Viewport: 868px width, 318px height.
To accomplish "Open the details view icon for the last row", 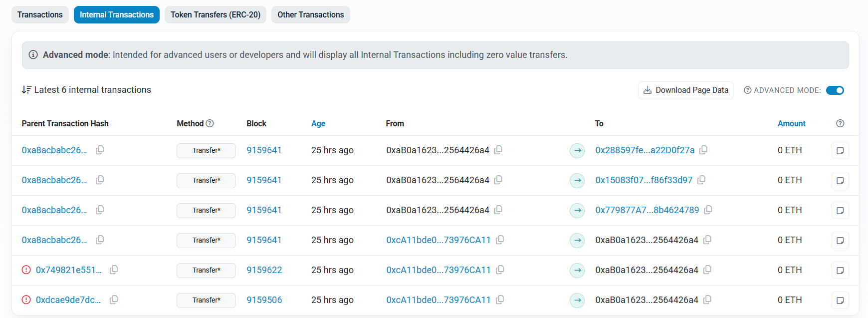I will 840,300.
